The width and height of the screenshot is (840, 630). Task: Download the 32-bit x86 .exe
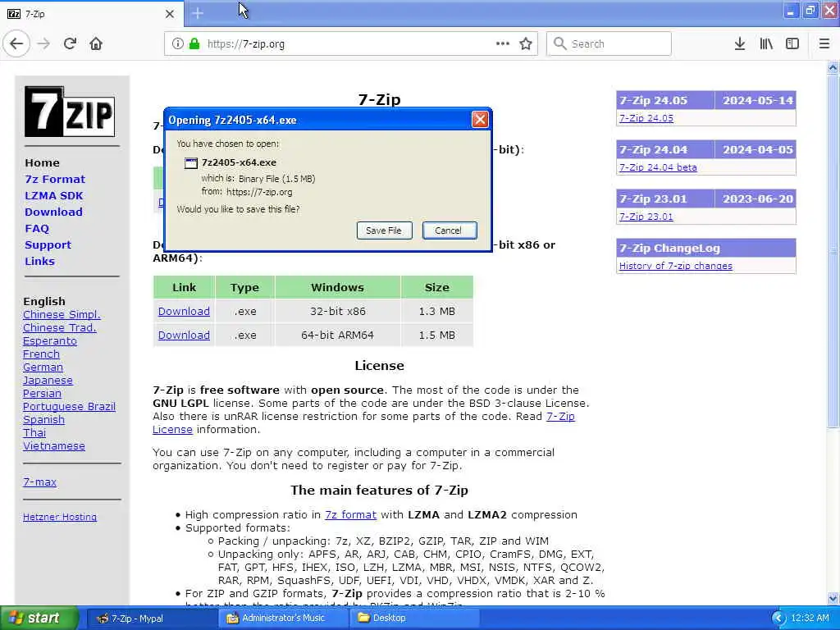pyautogui.click(x=184, y=311)
